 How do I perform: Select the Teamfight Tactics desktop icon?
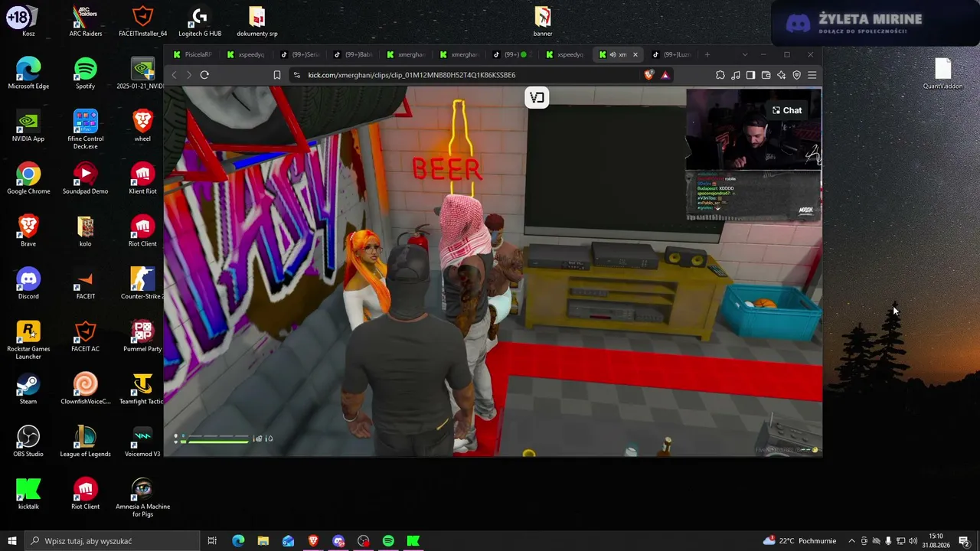click(x=142, y=389)
